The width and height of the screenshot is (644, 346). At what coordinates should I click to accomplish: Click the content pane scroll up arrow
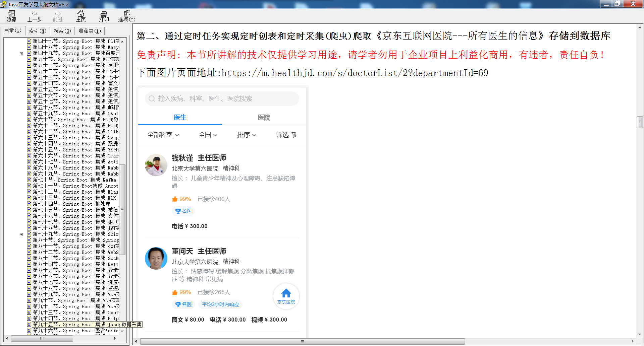(640, 27)
